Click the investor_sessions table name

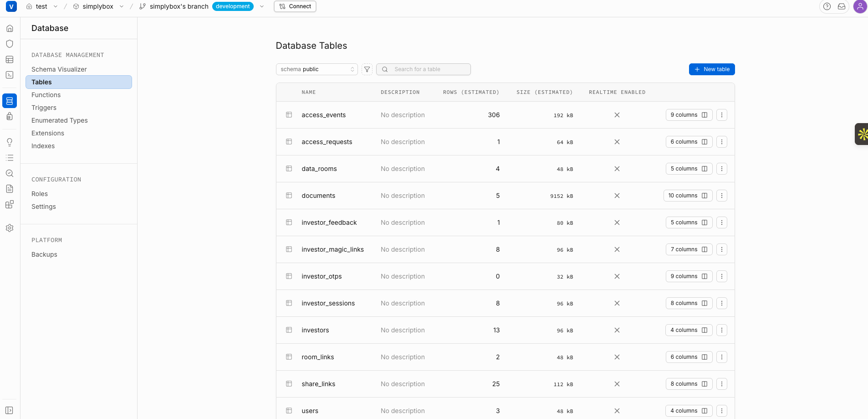pyautogui.click(x=328, y=303)
